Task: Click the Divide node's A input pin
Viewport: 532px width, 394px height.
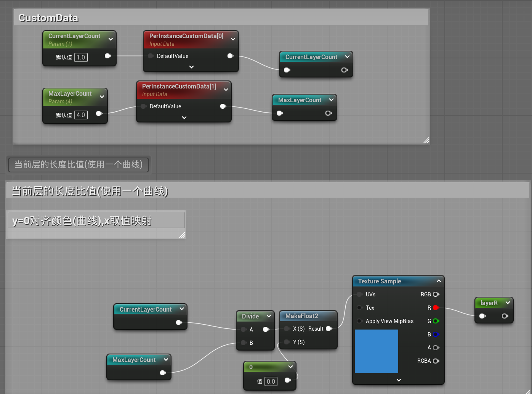Action: (x=244, y=330)
